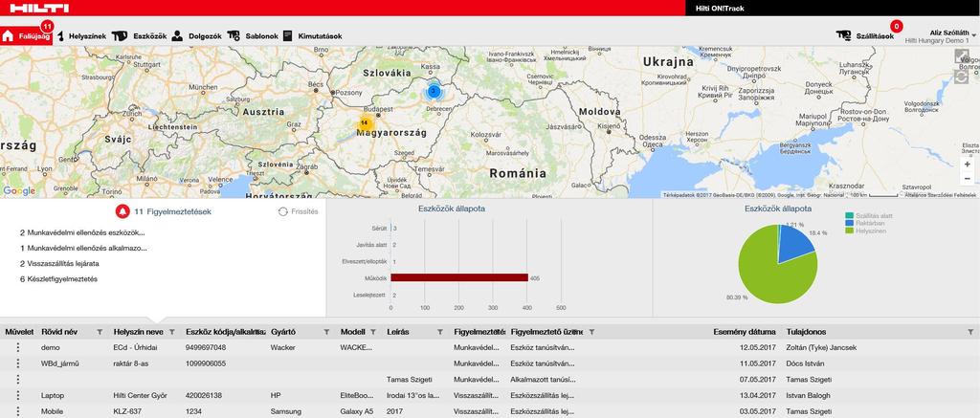This screenshot has width=980, height=418.
Task: Select the cell Zoltán (Tyke) Jancsek
Action: (x=821, y=347)
